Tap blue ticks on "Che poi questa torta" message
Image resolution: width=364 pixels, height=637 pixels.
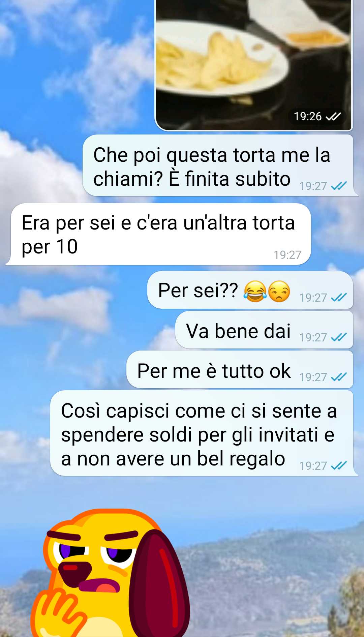339,186
